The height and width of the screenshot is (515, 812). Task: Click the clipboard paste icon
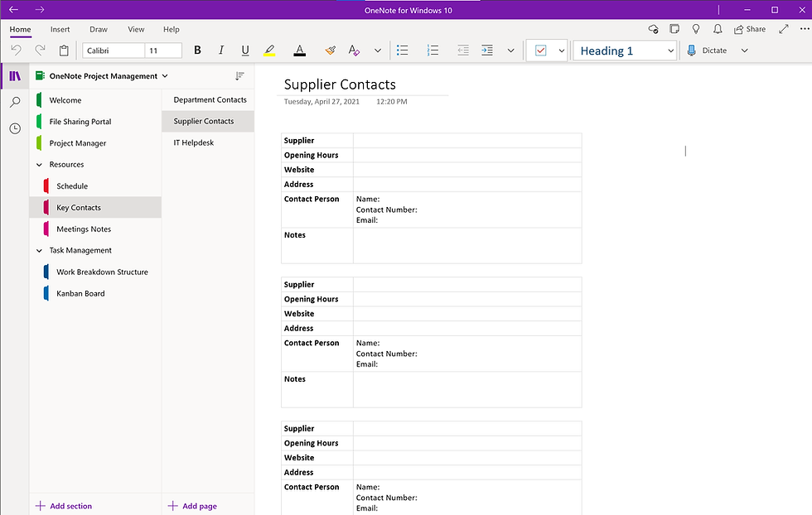tap(64, 51)
